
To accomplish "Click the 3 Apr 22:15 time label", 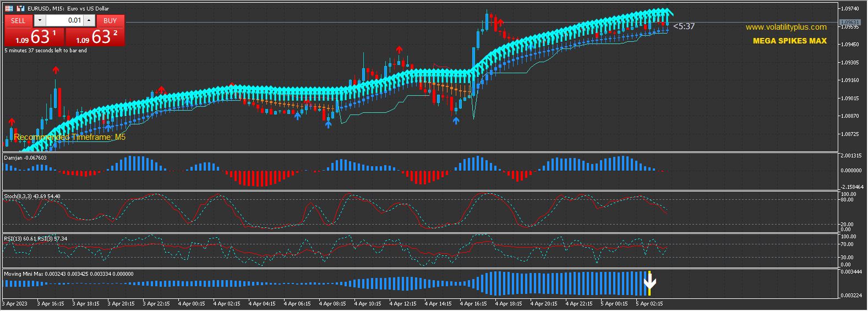I will click(156, 304).
